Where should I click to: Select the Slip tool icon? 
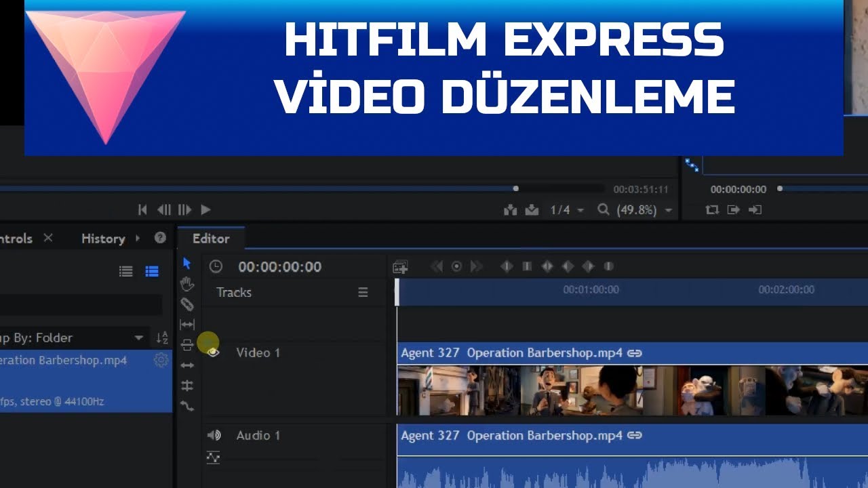187,325
